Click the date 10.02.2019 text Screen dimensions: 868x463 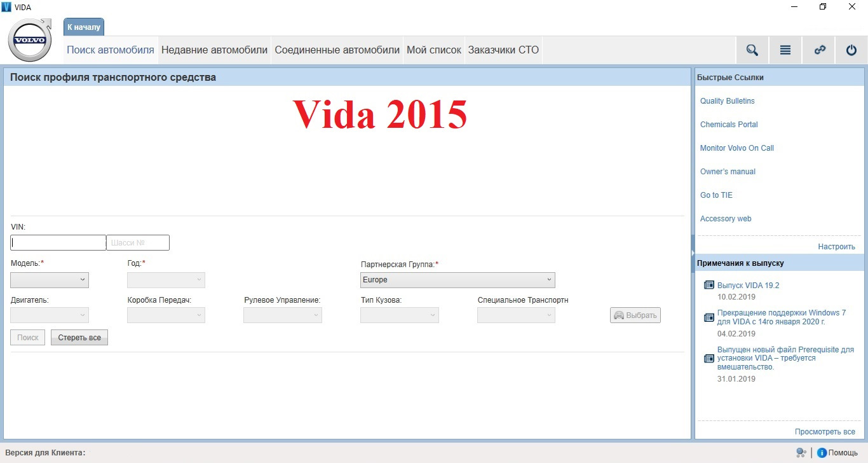pos(736,297)
